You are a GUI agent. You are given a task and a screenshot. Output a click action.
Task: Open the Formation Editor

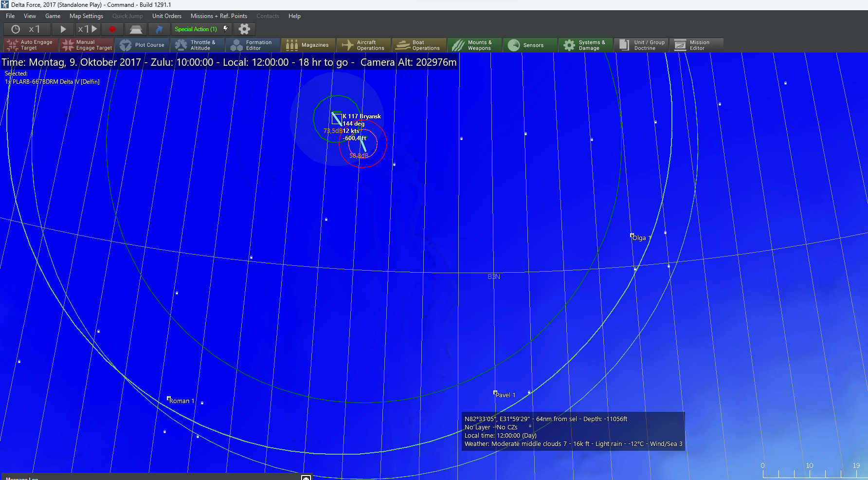(253, 45)
